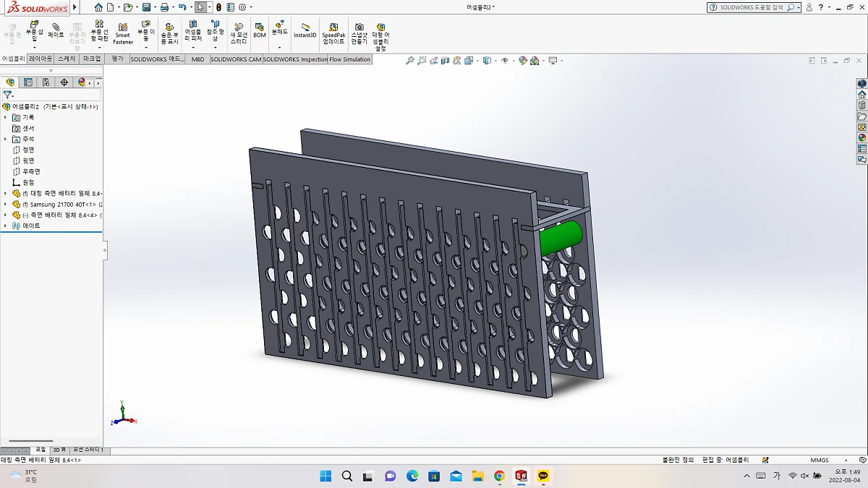
Task: Click 새 모션 스터디 (New Motion Study)
Action: [239, 33]
